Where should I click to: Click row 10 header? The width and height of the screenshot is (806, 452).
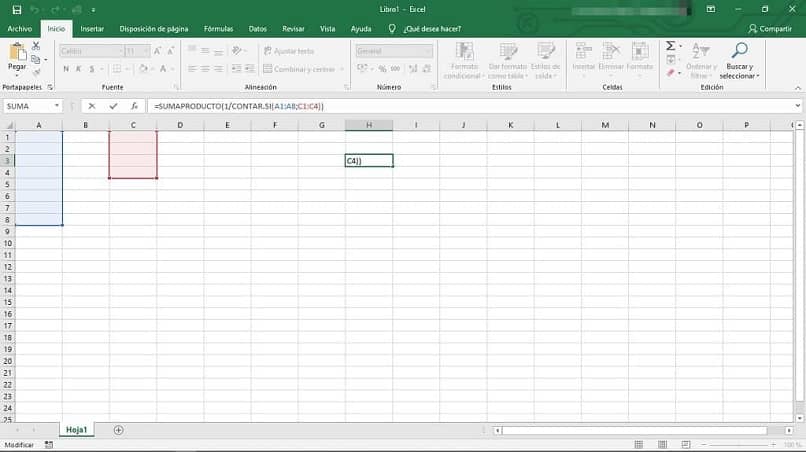[x=8, y=243]
